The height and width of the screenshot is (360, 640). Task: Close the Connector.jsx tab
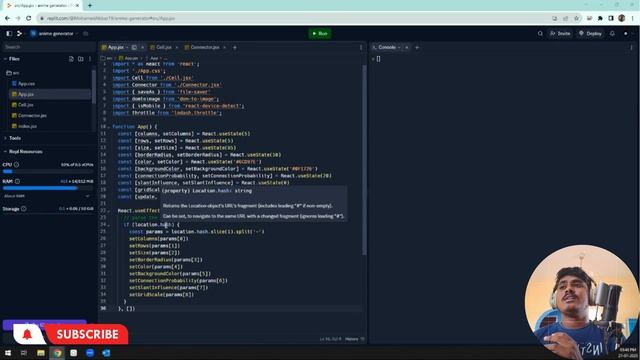tap(224, 47)
